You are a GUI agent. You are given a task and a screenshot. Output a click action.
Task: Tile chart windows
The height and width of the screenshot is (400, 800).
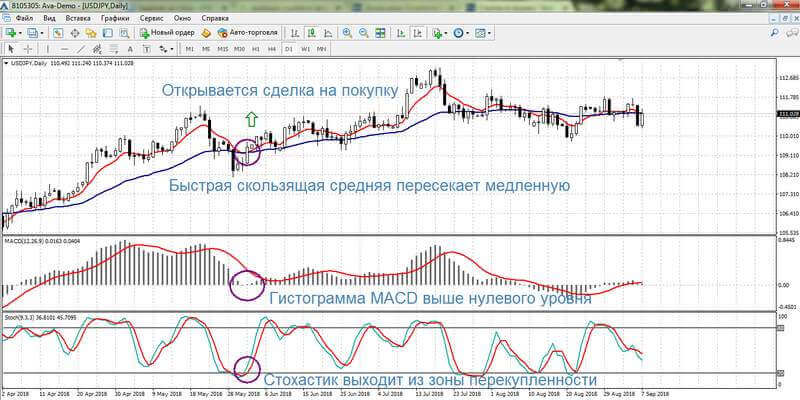(x=380, y=33)
